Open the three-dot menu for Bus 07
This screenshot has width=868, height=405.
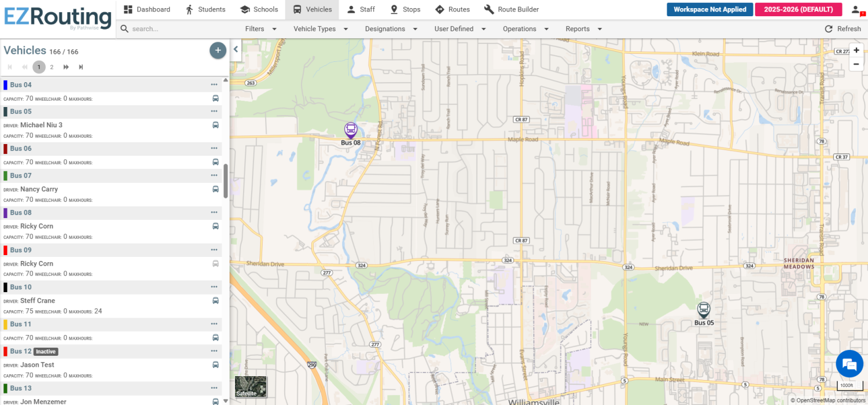tap(214, 175)
